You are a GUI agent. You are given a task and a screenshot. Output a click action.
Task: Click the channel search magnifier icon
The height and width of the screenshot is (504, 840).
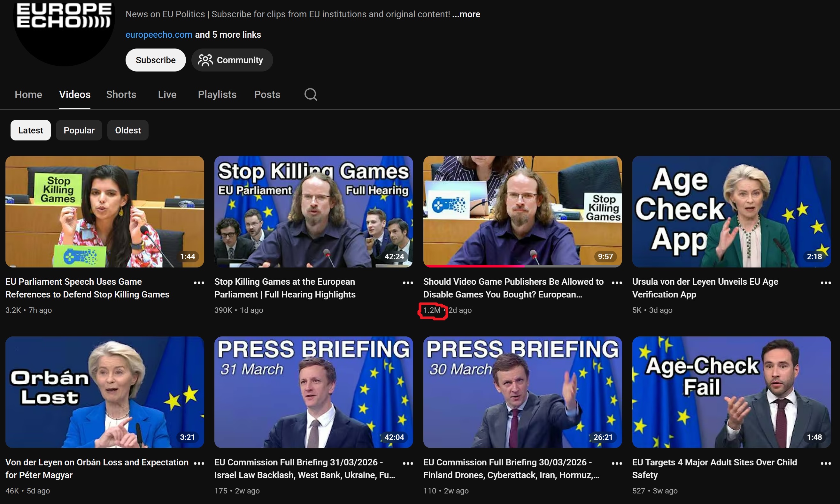[x=310, y=94]
